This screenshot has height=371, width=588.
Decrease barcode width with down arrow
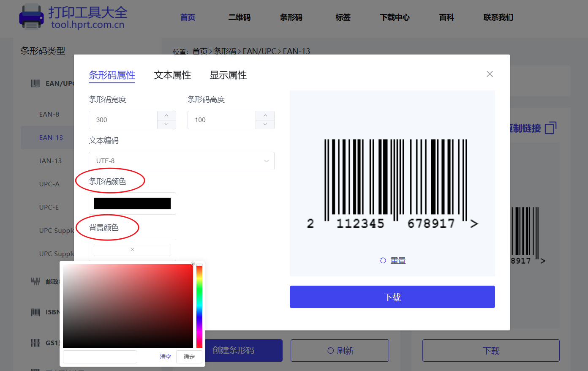[x=166, y=124]
